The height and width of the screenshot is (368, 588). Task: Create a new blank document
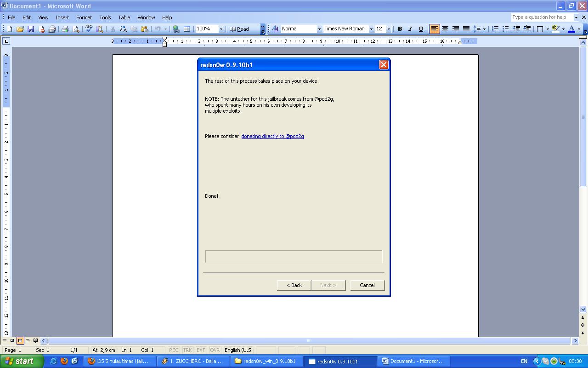click(x=9, y=29)
